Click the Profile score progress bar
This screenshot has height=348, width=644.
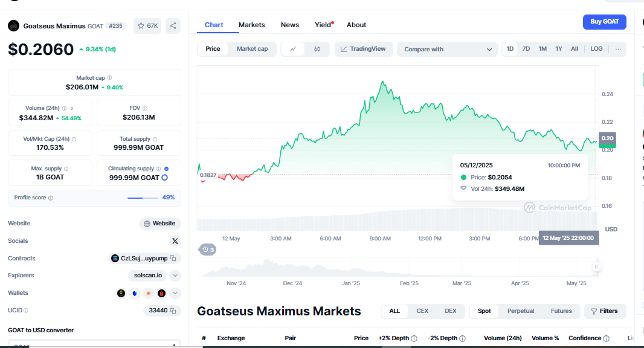[143, 198]
